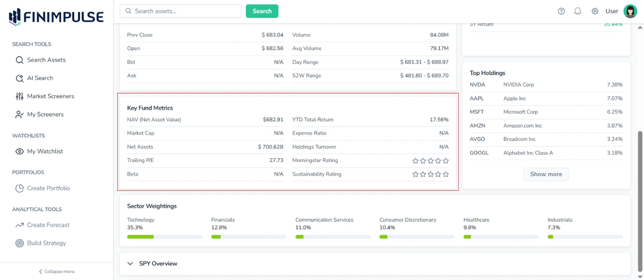
Task: Click the help question mark icon
Action: coord(561,11)
